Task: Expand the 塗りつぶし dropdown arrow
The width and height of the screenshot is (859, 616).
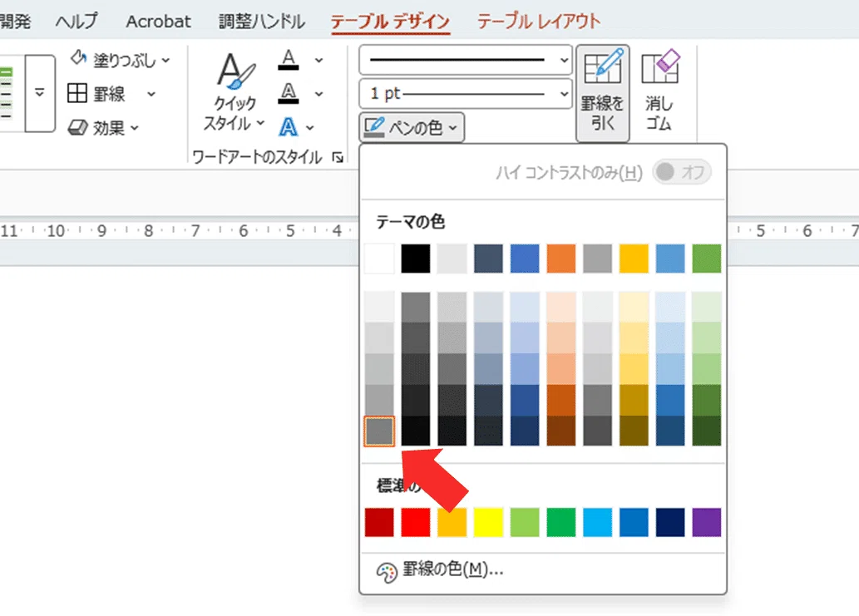Action: click(166, 60)
